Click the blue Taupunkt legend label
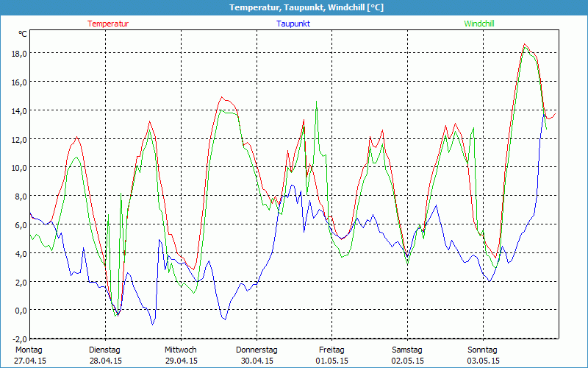Screen dimensions: 588x368 point(293,24)
